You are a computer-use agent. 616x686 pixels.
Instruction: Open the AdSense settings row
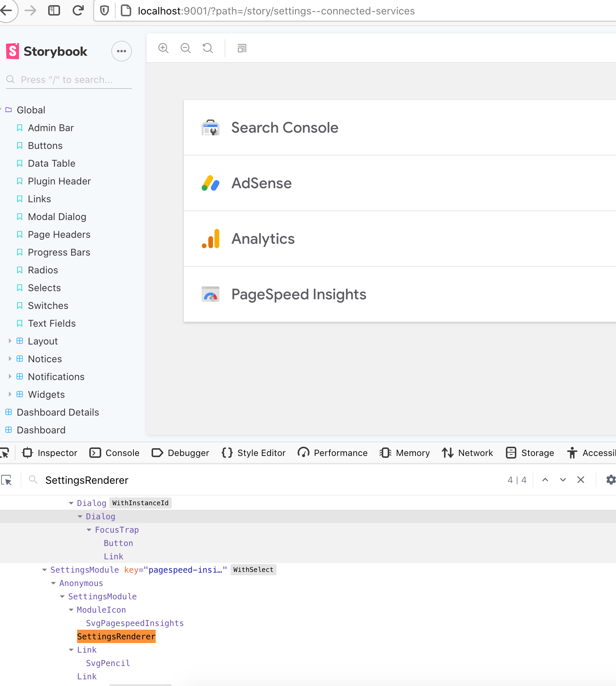tap(400, 183)
